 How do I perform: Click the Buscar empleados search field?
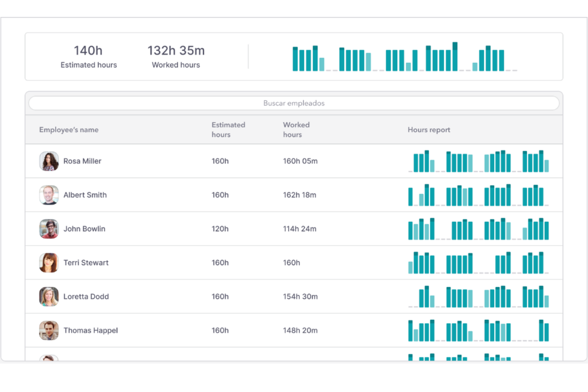pos(294,103)
